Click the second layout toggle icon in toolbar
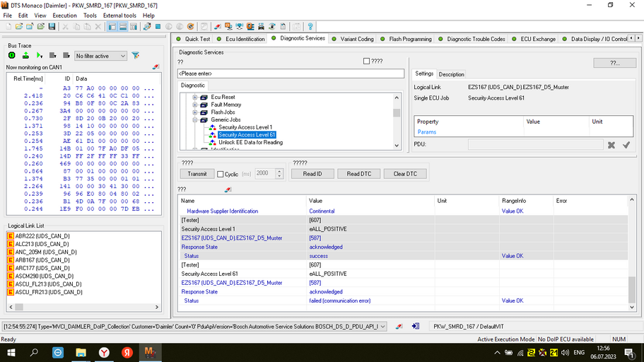The height and width of the screenshot is (362, 644). click(123, 27)
